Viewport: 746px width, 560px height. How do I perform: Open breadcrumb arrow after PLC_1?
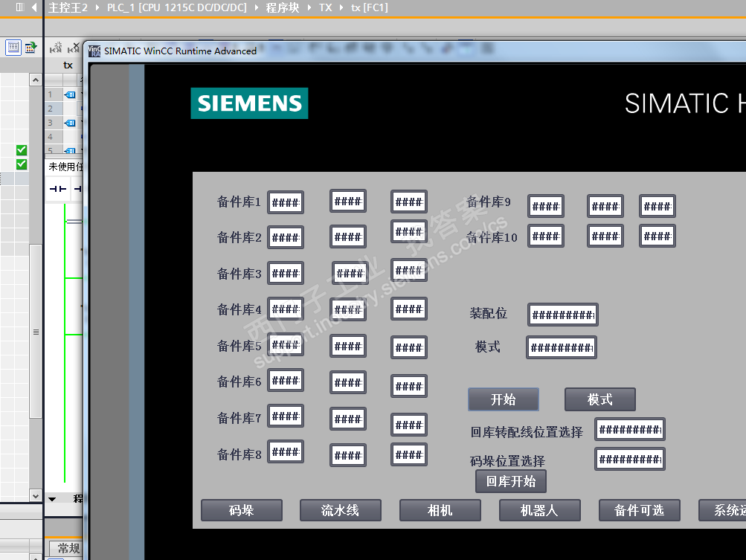[x=257, y=7]
